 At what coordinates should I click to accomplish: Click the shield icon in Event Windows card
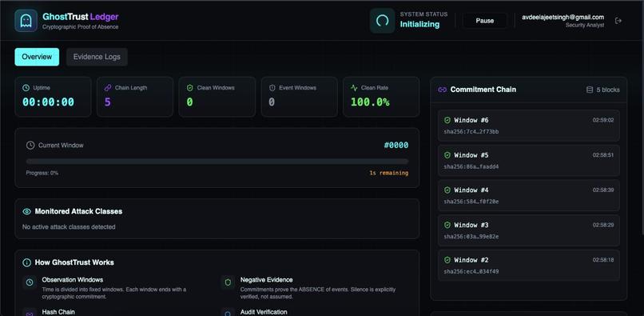[272, 88]
